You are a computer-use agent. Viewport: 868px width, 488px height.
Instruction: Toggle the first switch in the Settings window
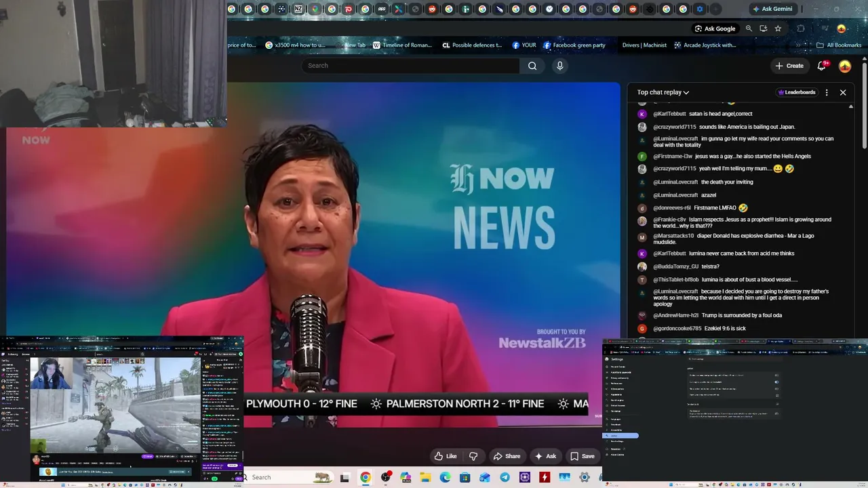pos(776,375)
